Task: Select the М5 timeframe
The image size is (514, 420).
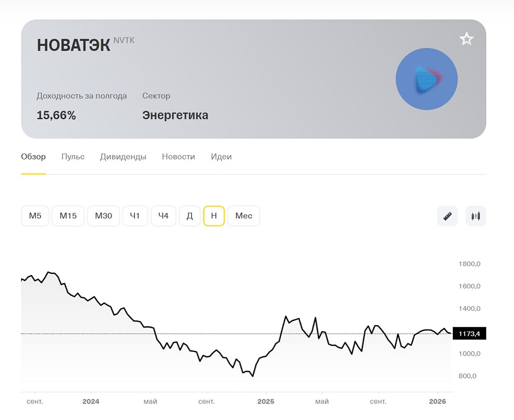Action: coord(35,216)
